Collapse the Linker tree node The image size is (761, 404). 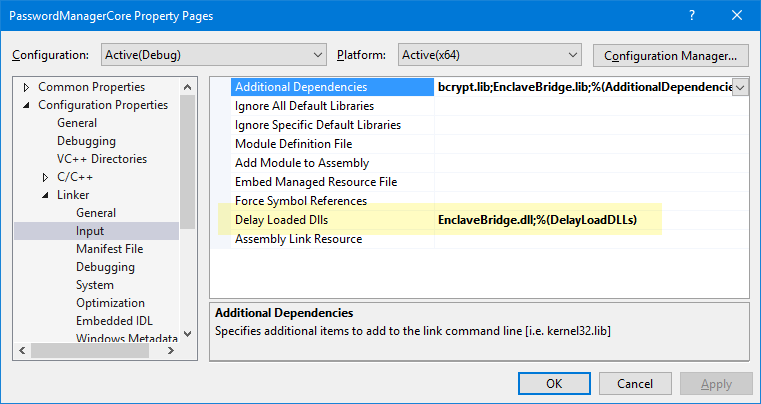pyautogui.click(x=45, y=195)
